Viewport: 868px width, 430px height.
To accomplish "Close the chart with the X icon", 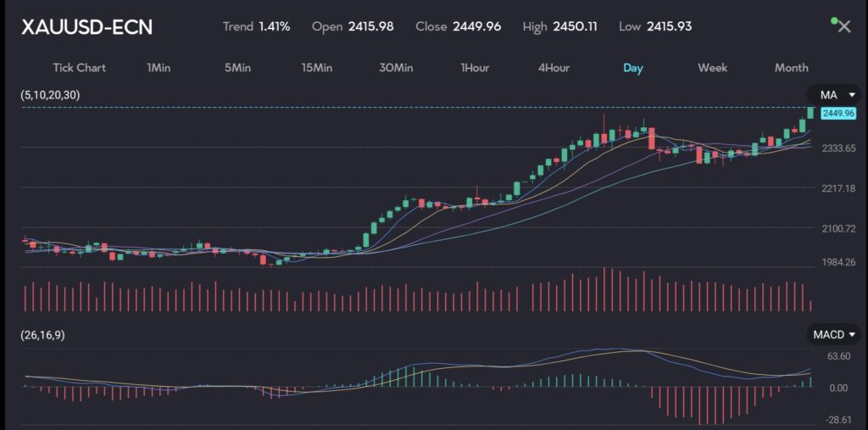I will 843,26.
